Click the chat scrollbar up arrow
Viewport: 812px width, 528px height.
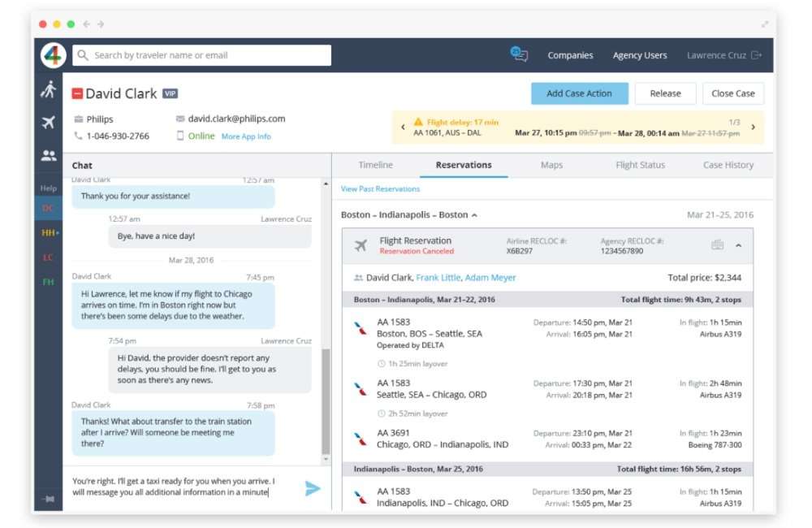coord(326,184)
